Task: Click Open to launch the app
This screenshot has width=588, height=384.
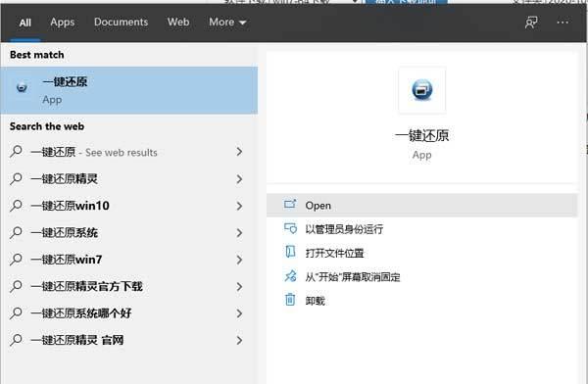Action: 421,205
